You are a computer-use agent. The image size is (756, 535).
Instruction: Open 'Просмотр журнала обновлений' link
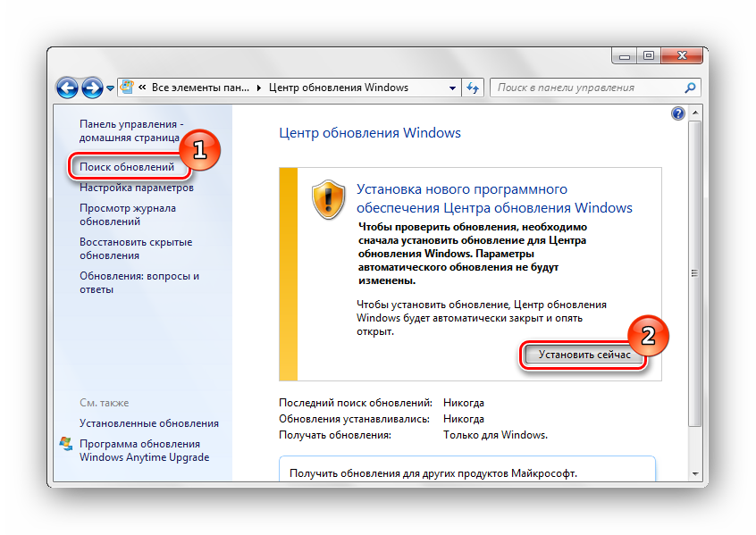tap(128, 215)
